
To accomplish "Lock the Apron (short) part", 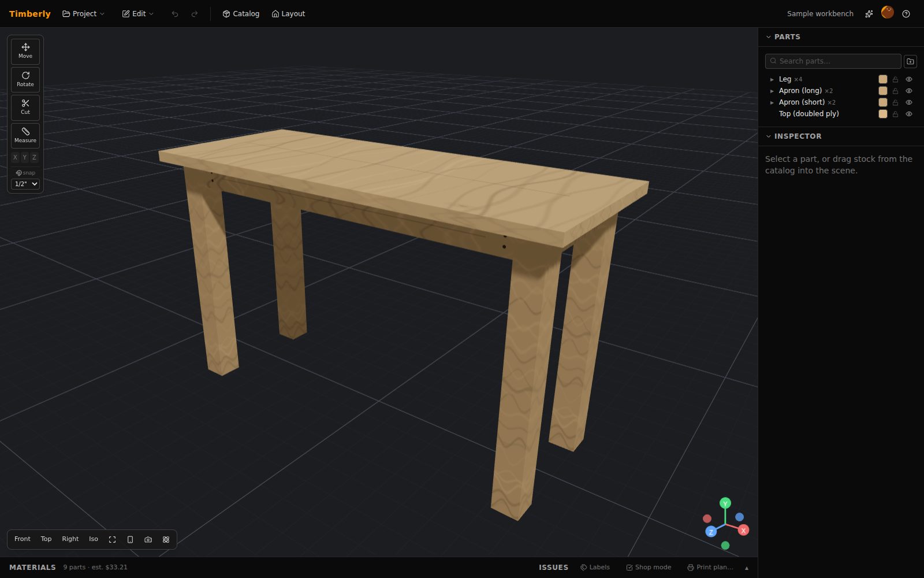I will pyautogui.click(x=896, y=102).
